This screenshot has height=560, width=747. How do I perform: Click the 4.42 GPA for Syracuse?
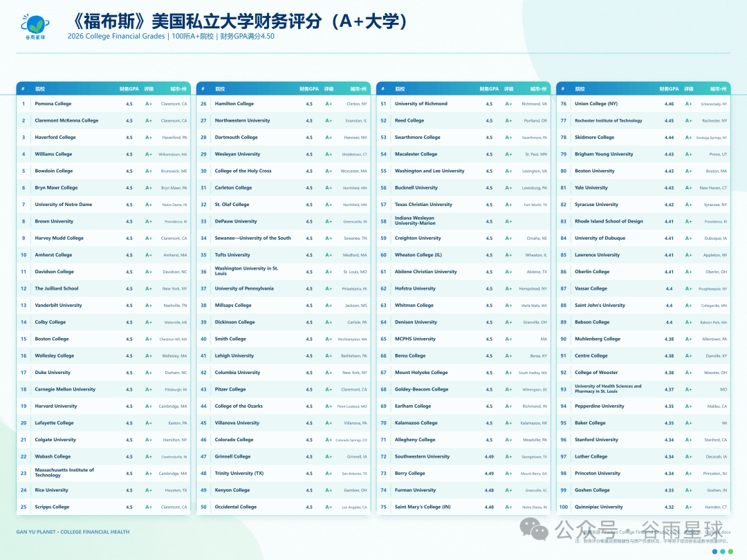(x=670, y=205)
